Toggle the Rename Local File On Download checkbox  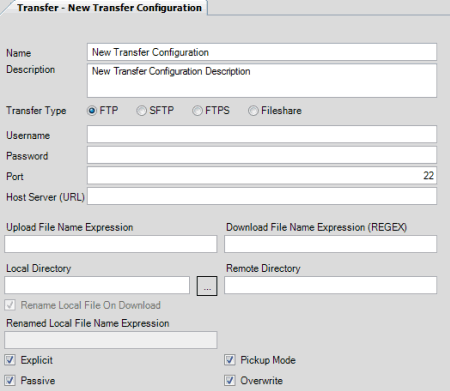tap(10, 305)
